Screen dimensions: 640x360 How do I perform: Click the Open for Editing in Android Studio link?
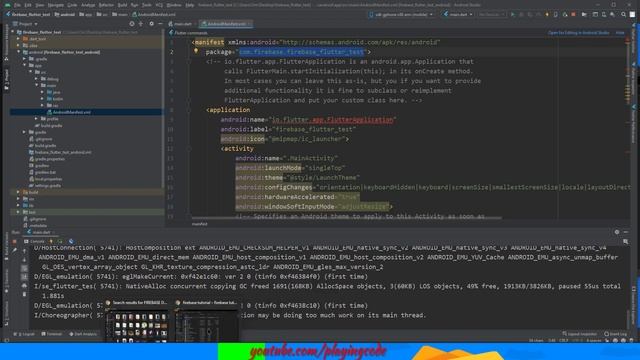pos(578,33)
